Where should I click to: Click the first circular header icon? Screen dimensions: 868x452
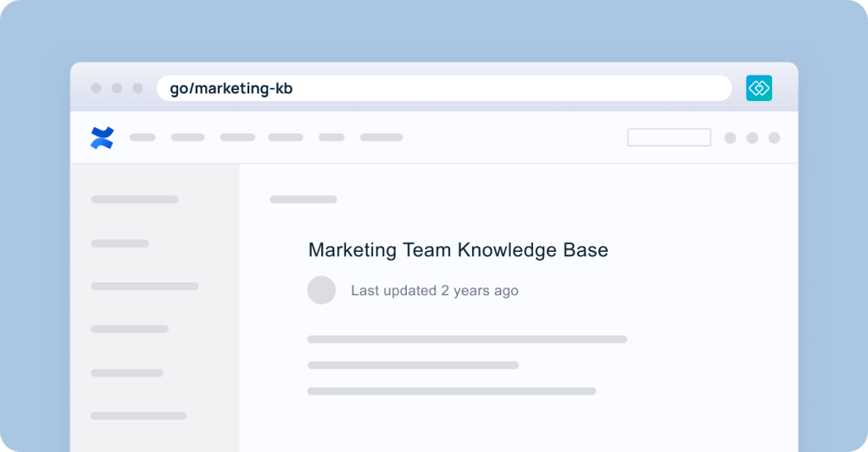point(730,138)
